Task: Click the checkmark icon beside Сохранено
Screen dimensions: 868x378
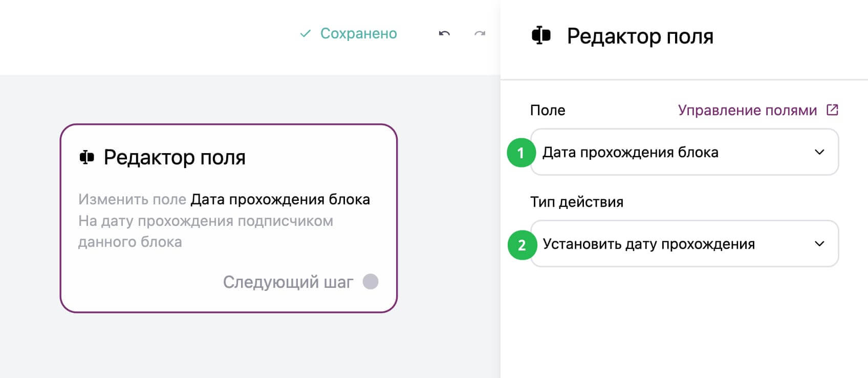Action: point(306,34)
